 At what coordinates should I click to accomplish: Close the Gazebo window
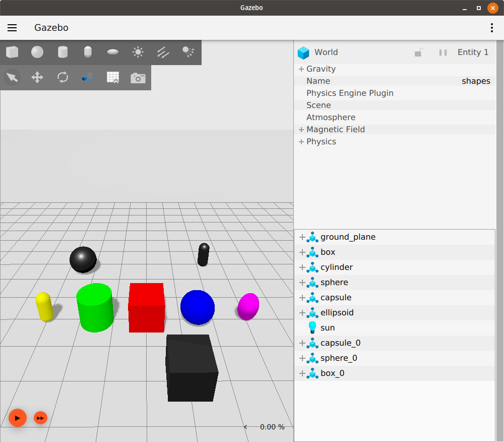click(493, 8)
